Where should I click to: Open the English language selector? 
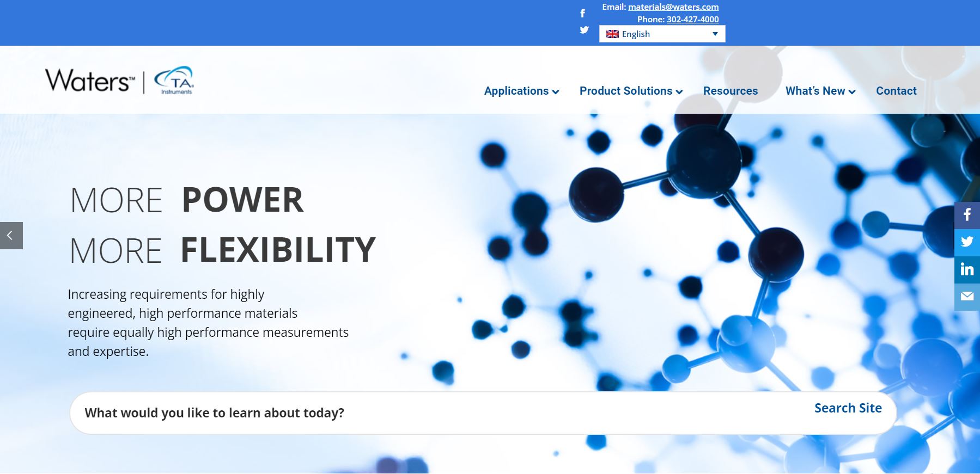click(x=662, y=34)
